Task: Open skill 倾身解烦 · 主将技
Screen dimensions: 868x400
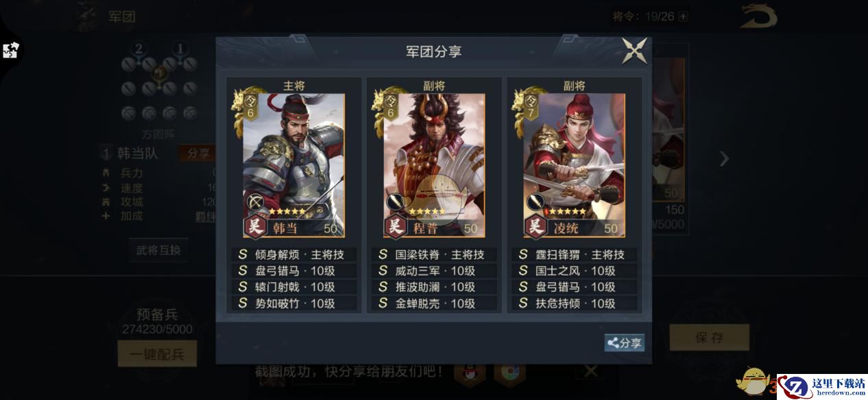Action: (294, 254)
